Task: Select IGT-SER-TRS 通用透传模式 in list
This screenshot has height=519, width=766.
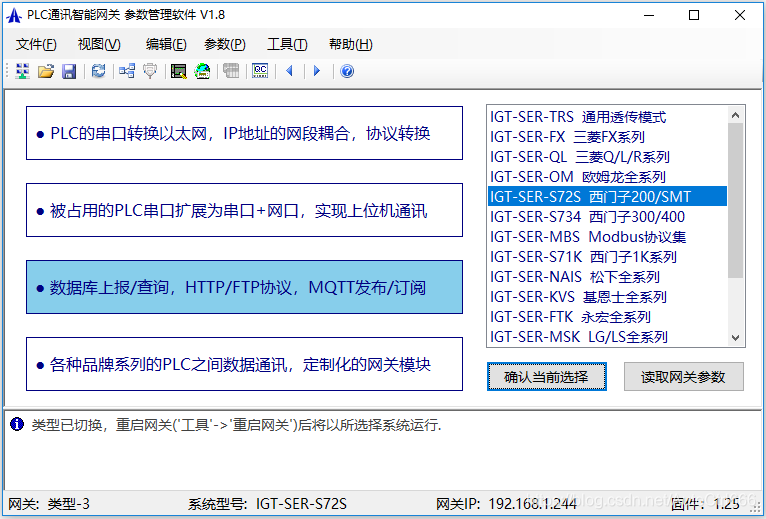Action: click(x=608, y=117)
